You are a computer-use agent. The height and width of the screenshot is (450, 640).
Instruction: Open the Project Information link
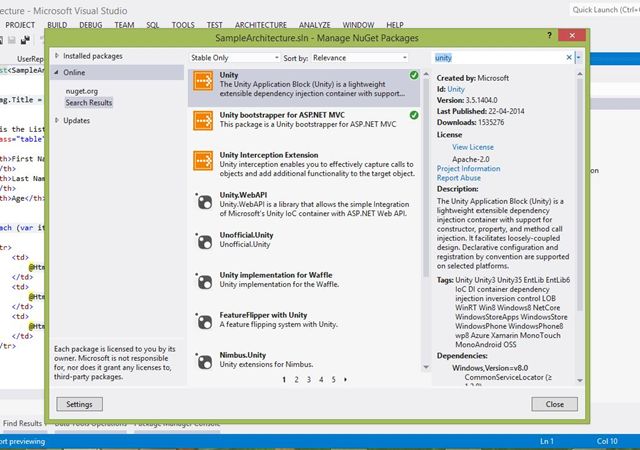[468, 168]
